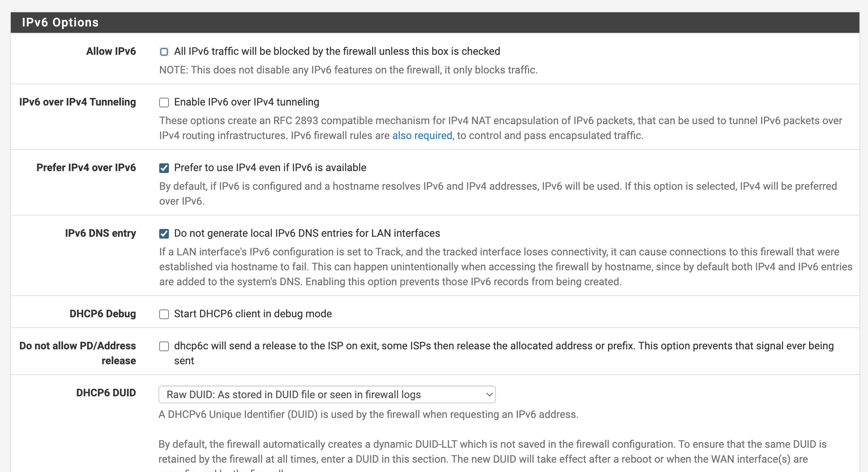Uncheck the Prefer IPv4 over IPv6 checkbox
868x472 pixels.
coord(164,168)
